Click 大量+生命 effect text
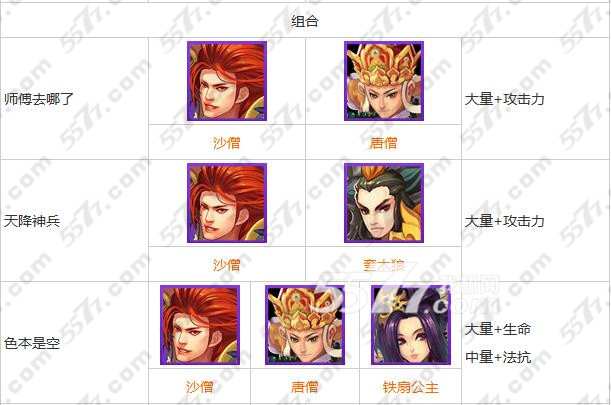611x405 pixels. (498, 329)
